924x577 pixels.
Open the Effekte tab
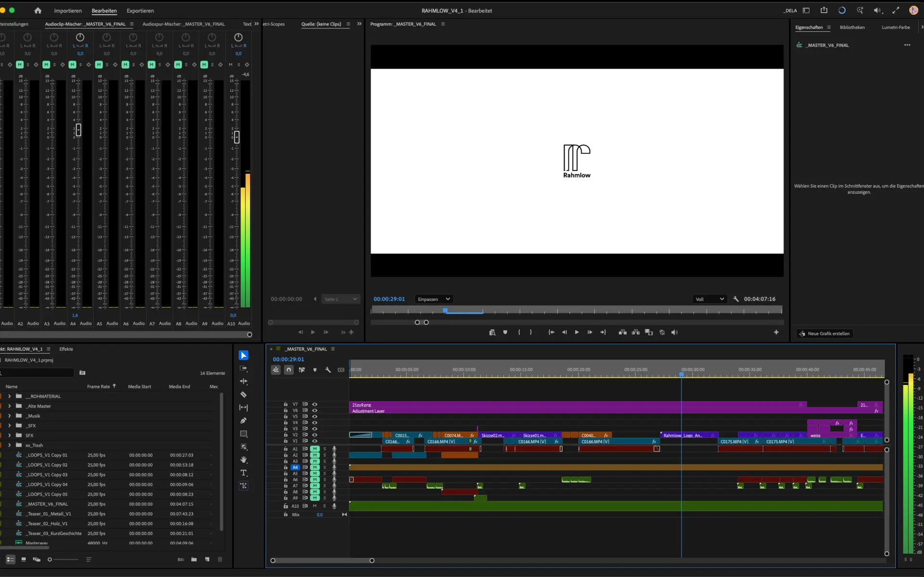(x=66, y=349)
